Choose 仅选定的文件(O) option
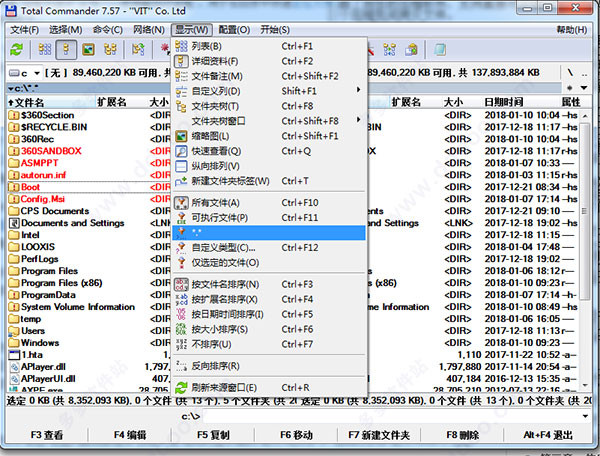This screenshot has height=456, width=600. 269,262
